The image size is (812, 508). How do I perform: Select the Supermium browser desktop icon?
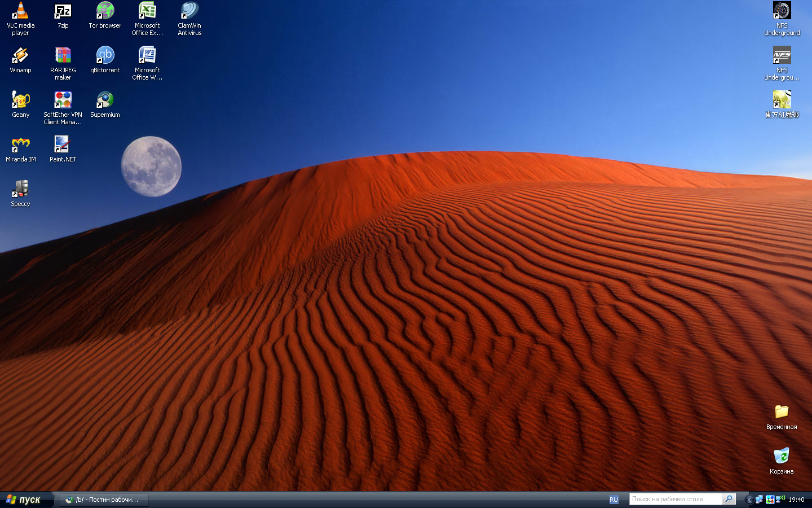click(x=105, y=104)
